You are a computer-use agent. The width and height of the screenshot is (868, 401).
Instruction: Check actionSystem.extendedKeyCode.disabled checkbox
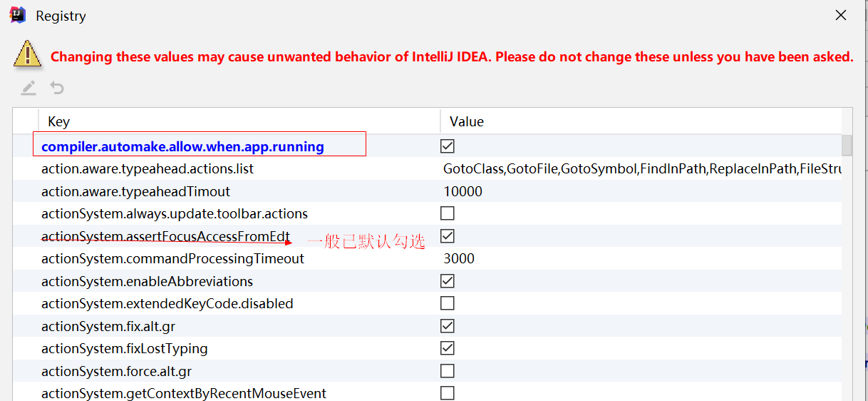[x=448, y=303]
